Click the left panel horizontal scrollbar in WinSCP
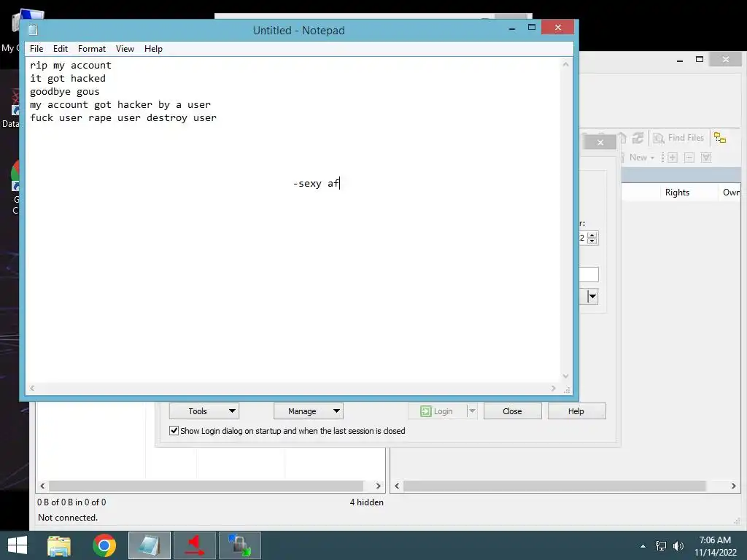This screenshot has height=560, width=747. click(x=206, y=486)
